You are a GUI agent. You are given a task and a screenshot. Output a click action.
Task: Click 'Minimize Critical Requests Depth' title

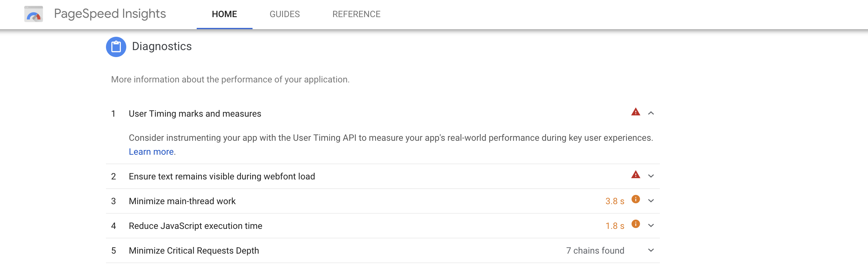[194, 251]
